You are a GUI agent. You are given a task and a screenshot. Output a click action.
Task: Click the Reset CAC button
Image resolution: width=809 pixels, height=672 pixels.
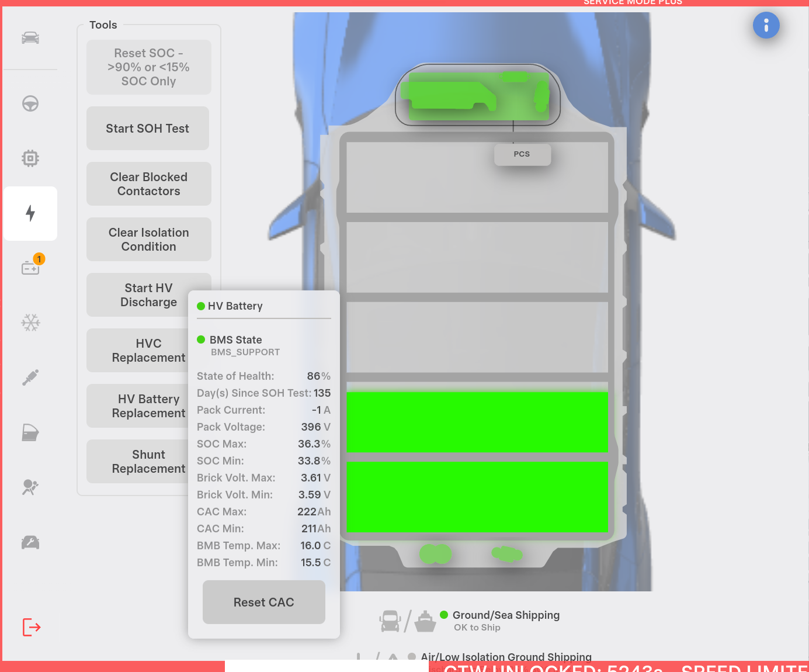(x=263, y=602)
